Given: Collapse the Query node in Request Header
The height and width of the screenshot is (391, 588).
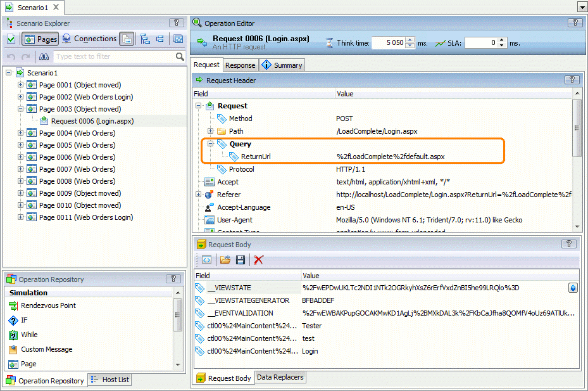Looking at the screenshot, I should [x=209, y=143].
